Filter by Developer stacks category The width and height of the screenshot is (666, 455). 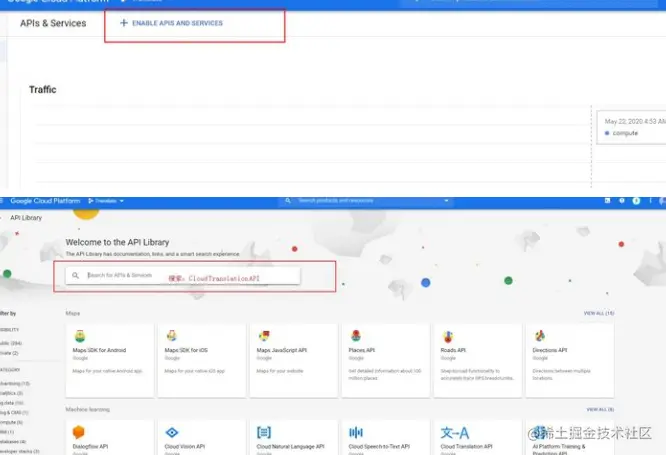(20, 451)
